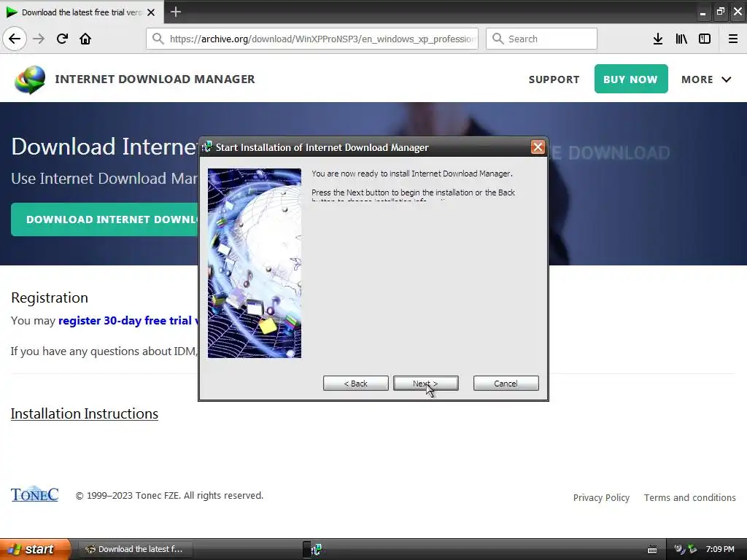Open the Firefox downloads panel
The image size is (747, 560).
(x=658, y=39)
